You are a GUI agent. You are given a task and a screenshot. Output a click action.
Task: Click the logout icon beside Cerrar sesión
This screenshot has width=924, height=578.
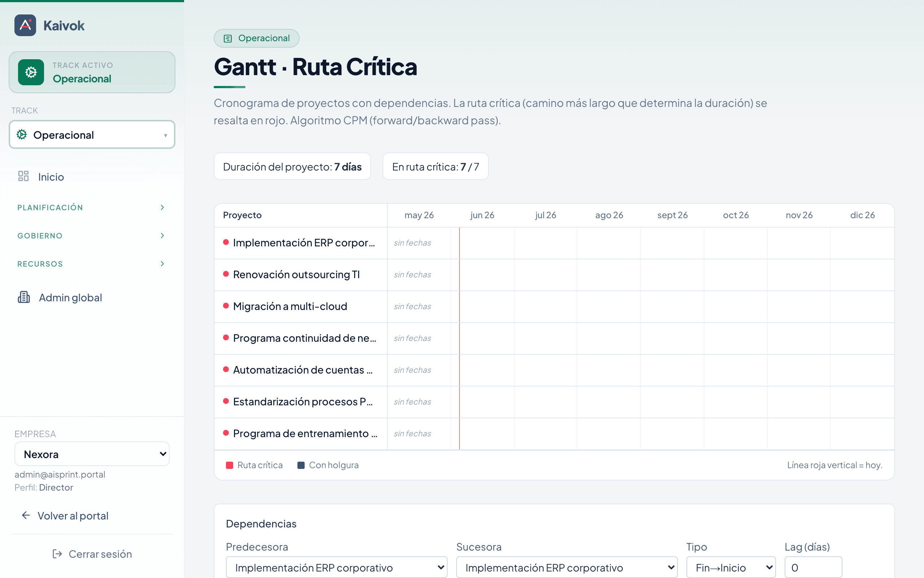[57, 554]
